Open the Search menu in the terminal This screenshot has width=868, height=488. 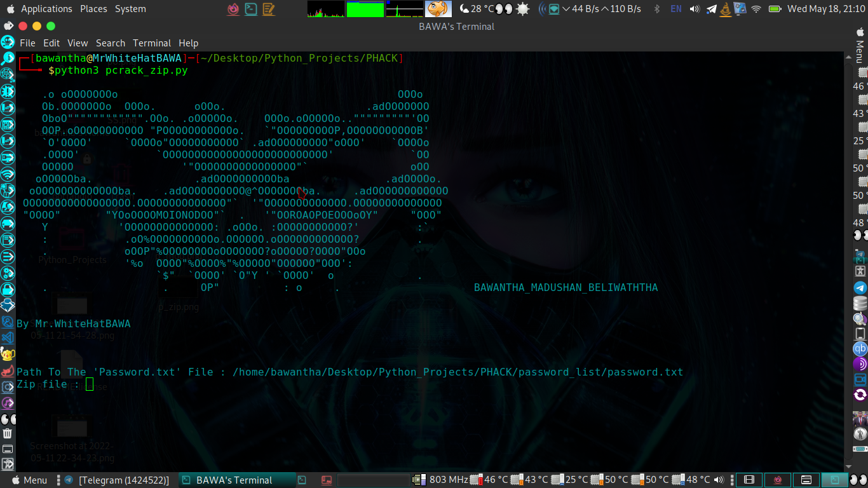click(111, 43)
